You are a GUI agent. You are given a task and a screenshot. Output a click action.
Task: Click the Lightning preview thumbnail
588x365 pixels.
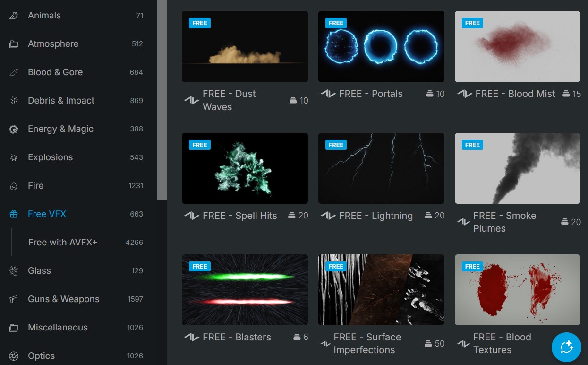[381, 168]
